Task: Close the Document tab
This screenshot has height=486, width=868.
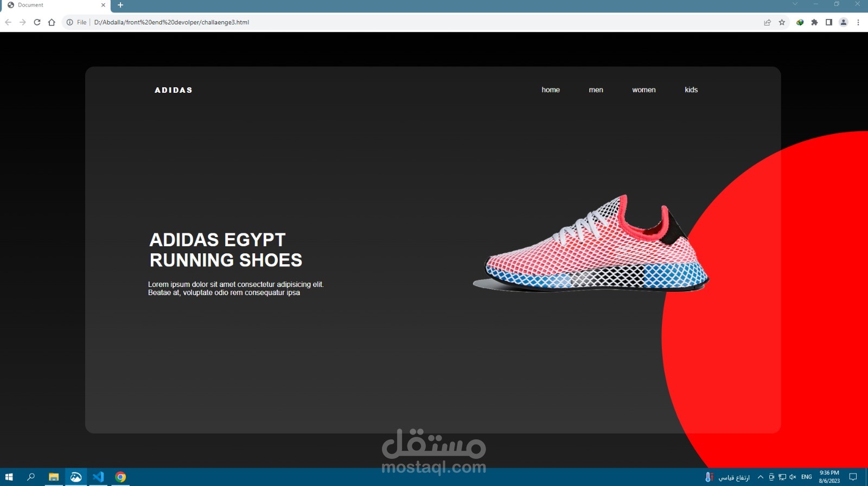Action: (103, 5)
